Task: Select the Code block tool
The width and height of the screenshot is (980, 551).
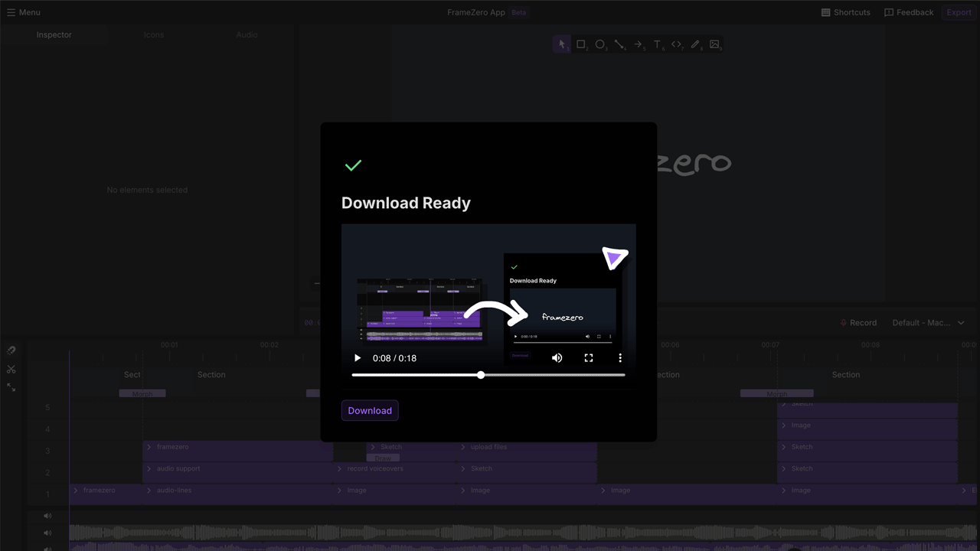Action: 677,44
